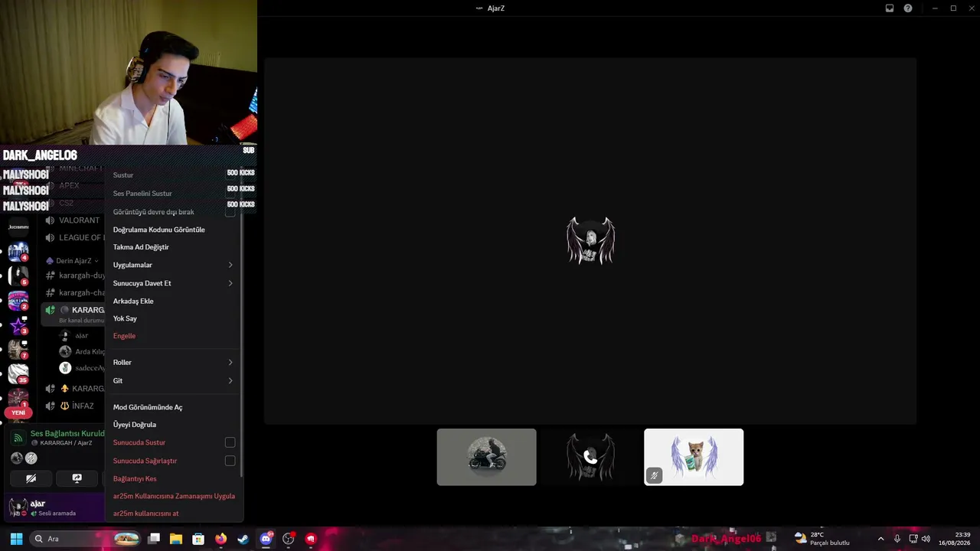
Task: Expand the Uygulamalar submenu arrow
Action: (x=230, y=265)
